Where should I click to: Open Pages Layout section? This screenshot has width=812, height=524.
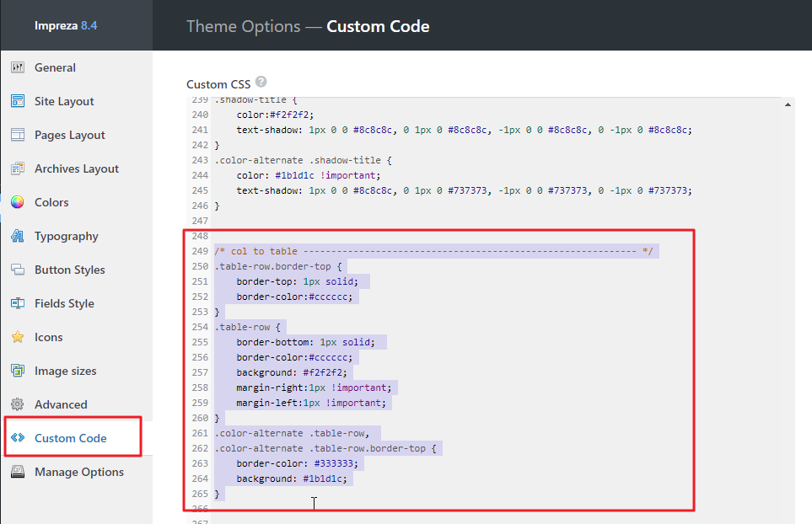click(70, 135)
